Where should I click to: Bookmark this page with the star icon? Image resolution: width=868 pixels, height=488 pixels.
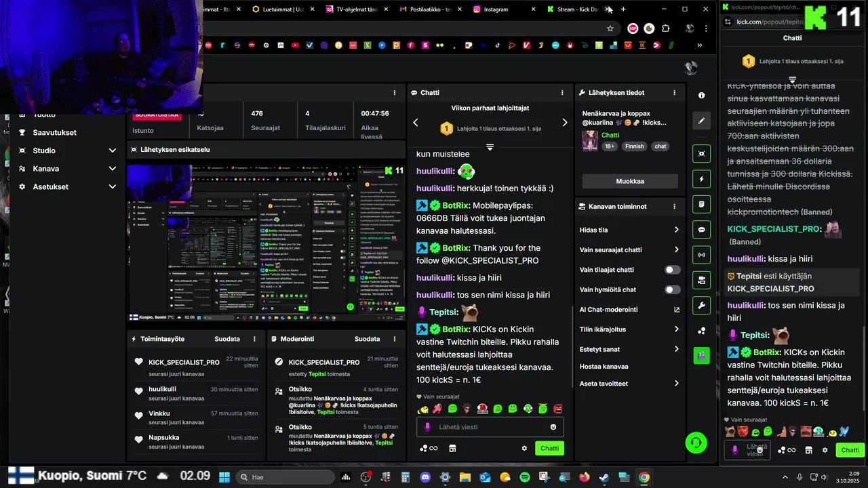click(610, 28)
